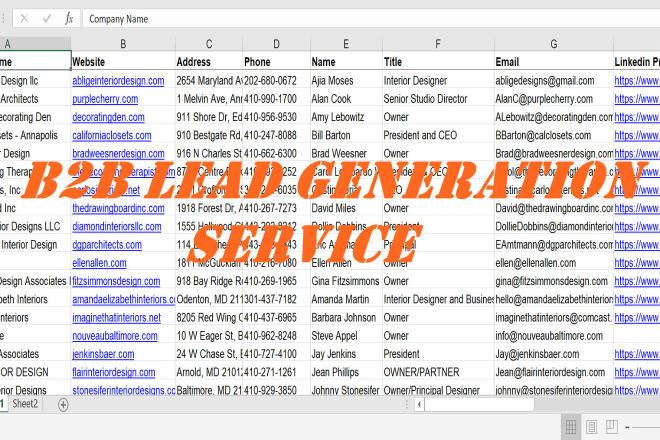Select the Email header cell
The height and width of the screenshot is (440, 660).
(554, 62)
